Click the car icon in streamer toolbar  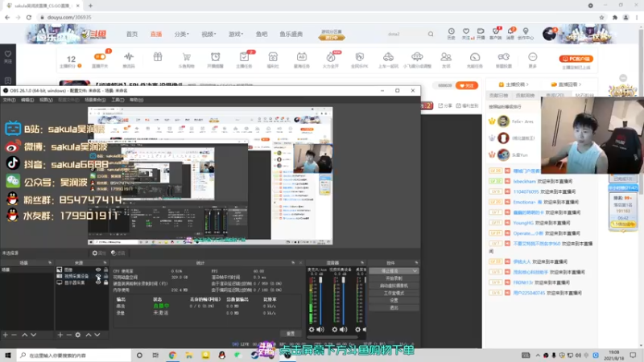tap(388, 56)
